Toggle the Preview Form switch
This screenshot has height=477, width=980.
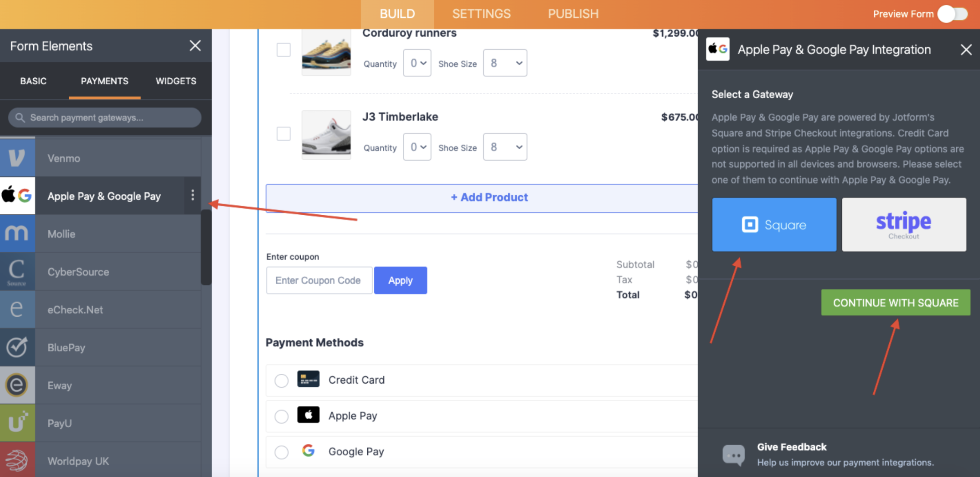953,14
